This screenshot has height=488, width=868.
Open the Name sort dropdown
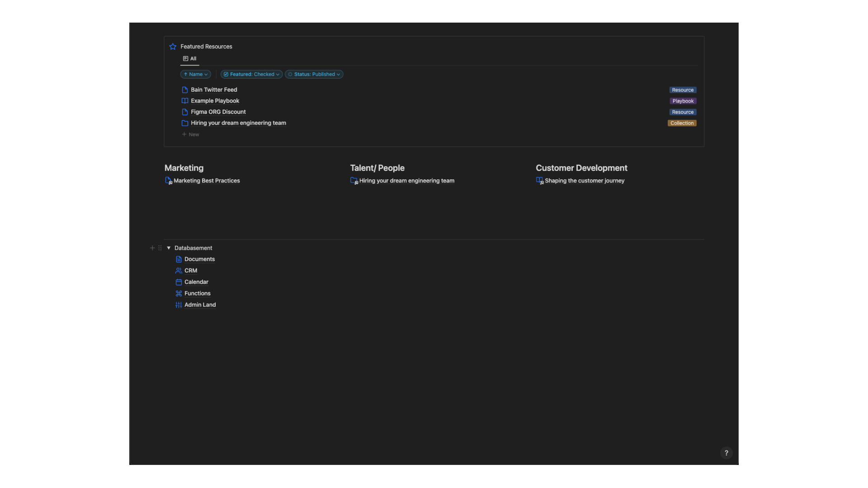195,74
